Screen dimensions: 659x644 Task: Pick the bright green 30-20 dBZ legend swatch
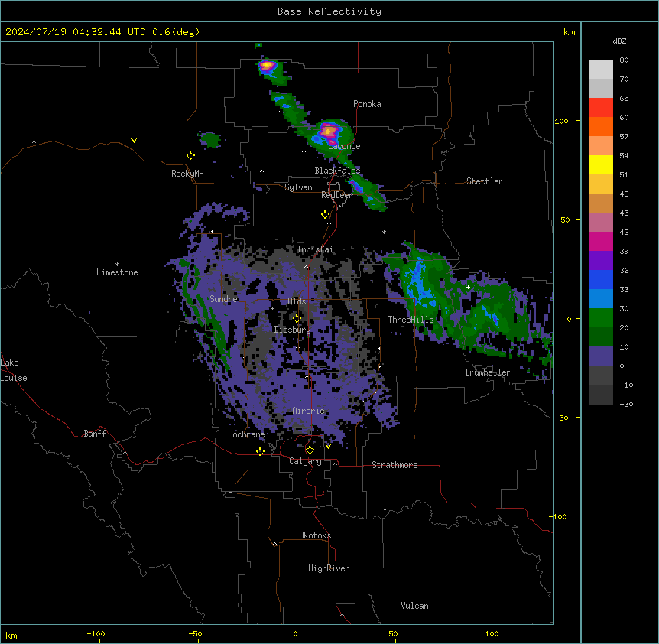click(601, 318)
